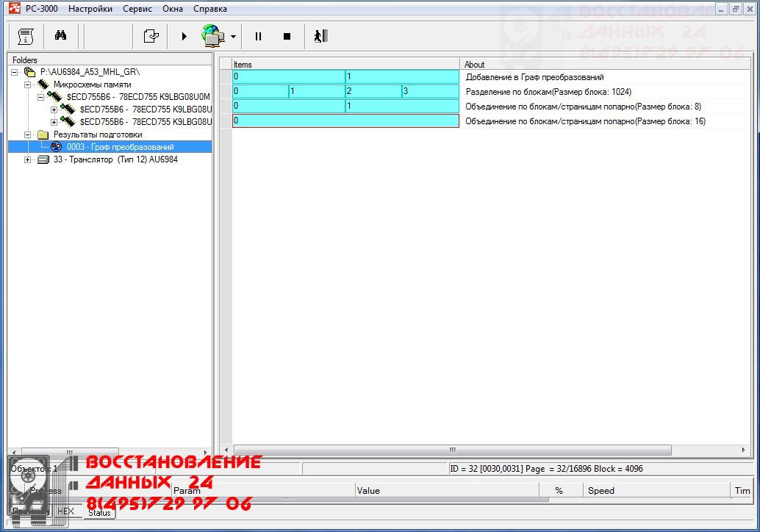Collapse the Результаты подготовки folder
The width and height of the screenshot is (760, 532).
point(28,134)
